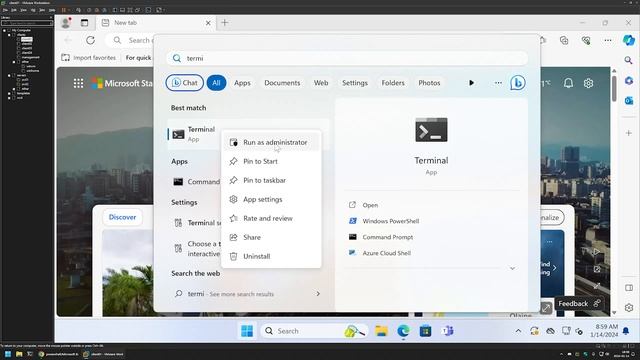
Task: Add a new tab in Edge
Action: [224, 23]
